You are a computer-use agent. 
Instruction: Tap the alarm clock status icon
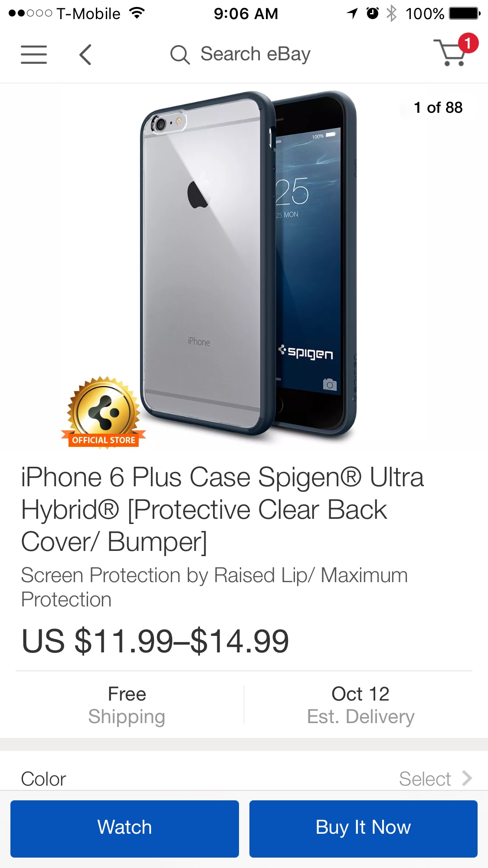(373, 13)
